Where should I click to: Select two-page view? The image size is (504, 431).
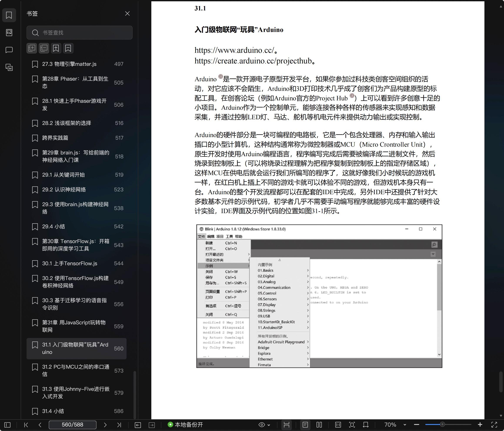319,425
